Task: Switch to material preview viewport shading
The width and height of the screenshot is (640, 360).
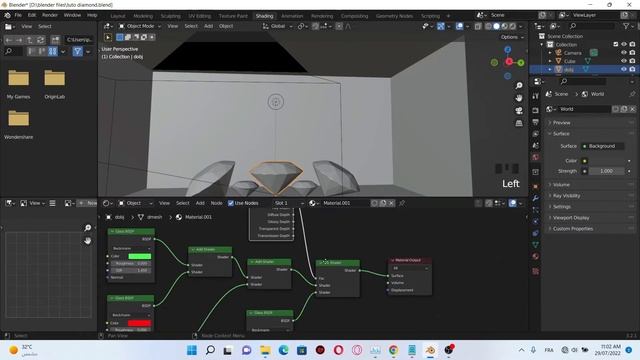Action: 504,26
